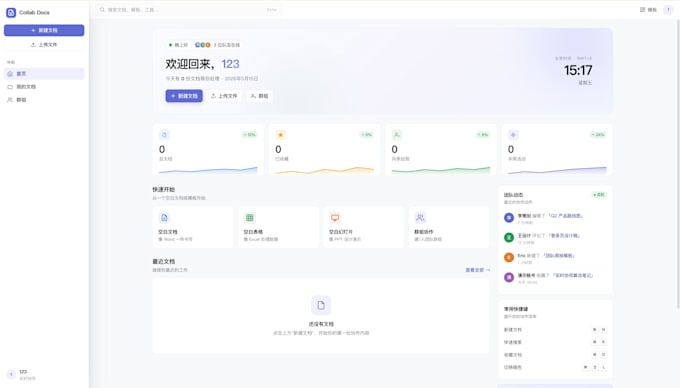Viewport: 680px width, 388px height.
Task: Click the star icon on favorites card
Action: coord(280,135)
